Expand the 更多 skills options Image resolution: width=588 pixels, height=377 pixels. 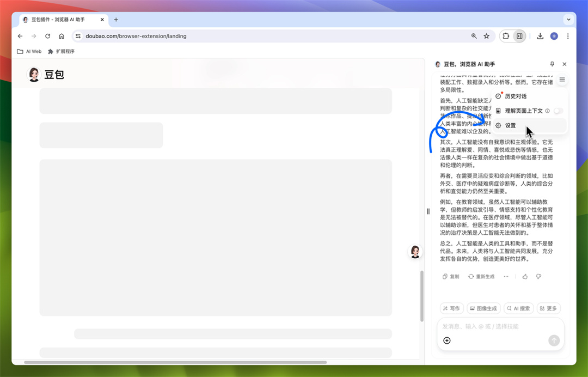point(548,308)
